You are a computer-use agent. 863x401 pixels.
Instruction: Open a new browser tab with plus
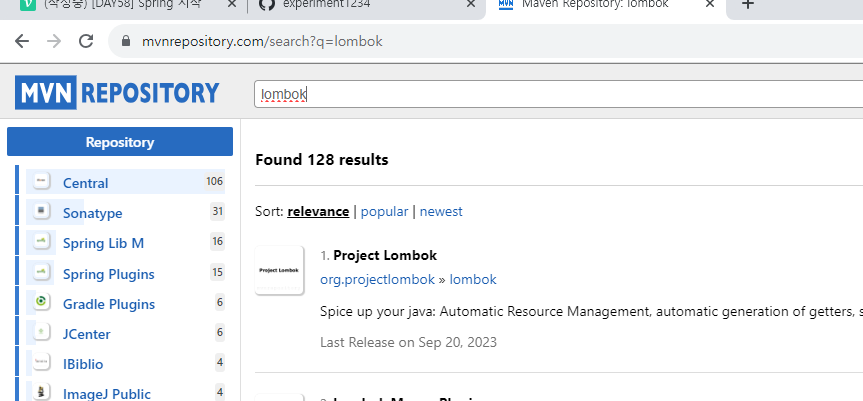[747, 4]
